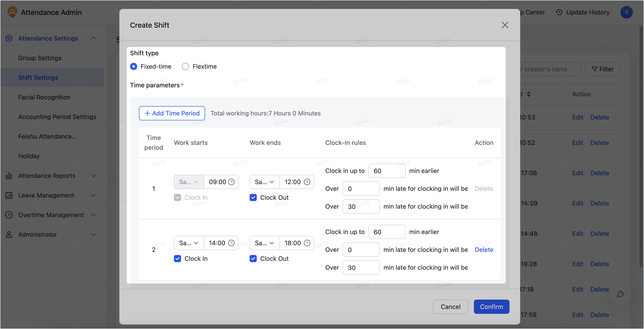Click the Attendance Reports bar-chart icon
This screenshot has height=329, width=644.
(9, 176)
